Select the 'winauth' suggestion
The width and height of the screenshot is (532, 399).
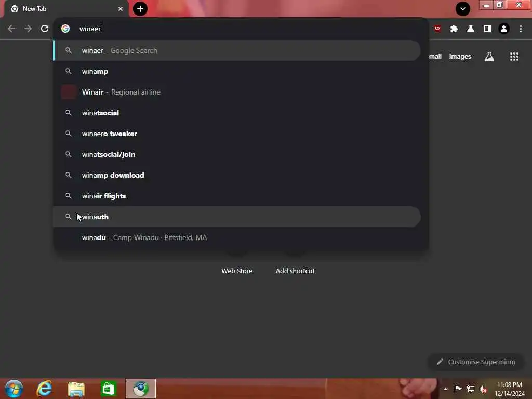tap(237, 217)
